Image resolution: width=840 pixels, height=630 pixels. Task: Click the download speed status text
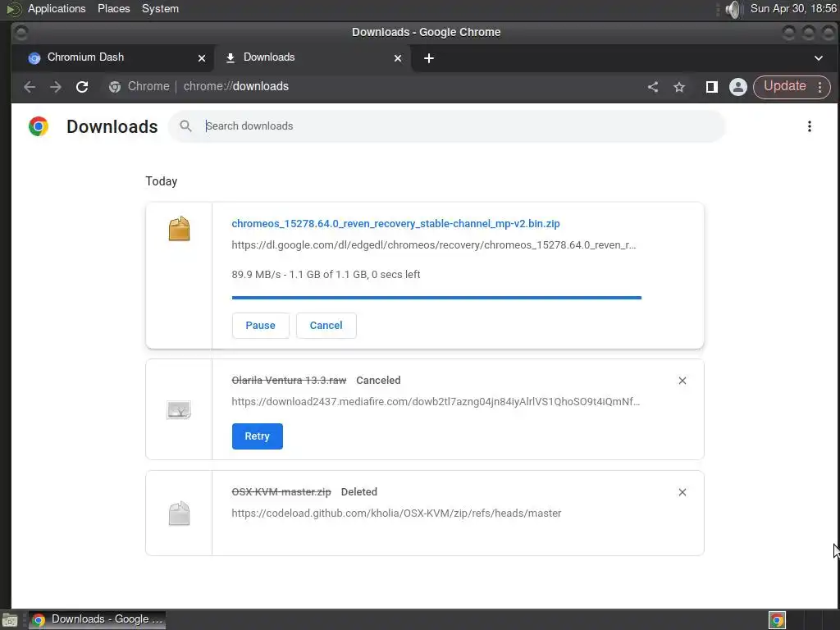click(x=326, y=274)
